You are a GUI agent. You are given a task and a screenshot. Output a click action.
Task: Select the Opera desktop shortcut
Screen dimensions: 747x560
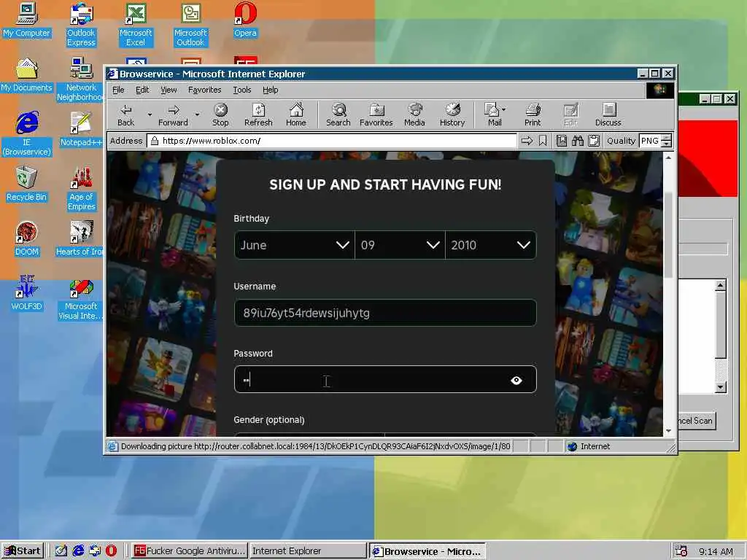click(245, 20)
